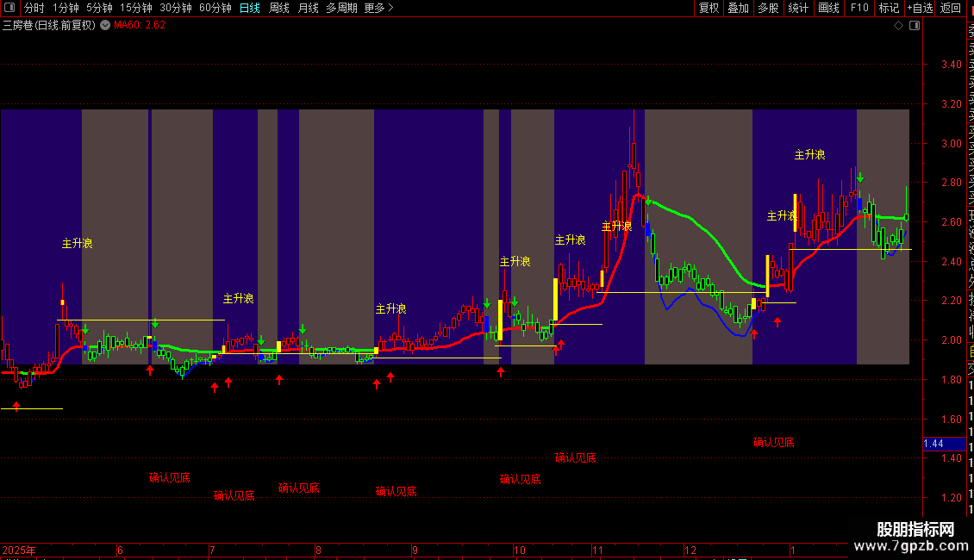
Task: Toggle the right info panel icon
Action: click(915, 26)
